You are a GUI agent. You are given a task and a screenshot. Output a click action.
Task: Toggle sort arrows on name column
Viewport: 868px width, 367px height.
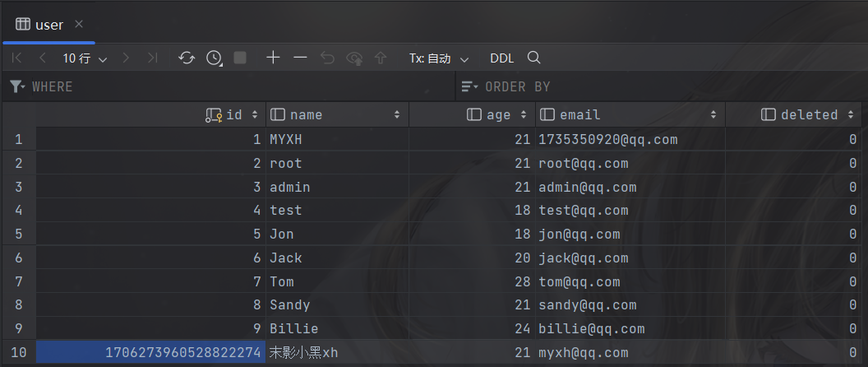pyautogui.click(x=397, y=114)
